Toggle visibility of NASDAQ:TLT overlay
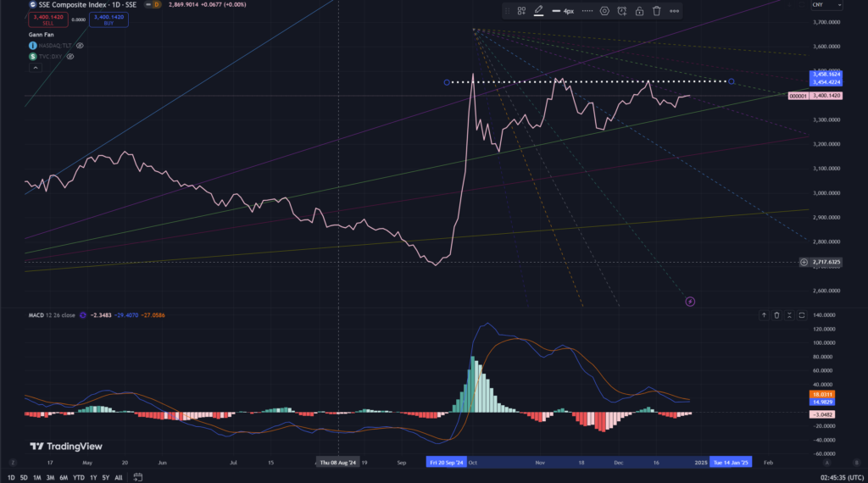 tap(80, 46)
